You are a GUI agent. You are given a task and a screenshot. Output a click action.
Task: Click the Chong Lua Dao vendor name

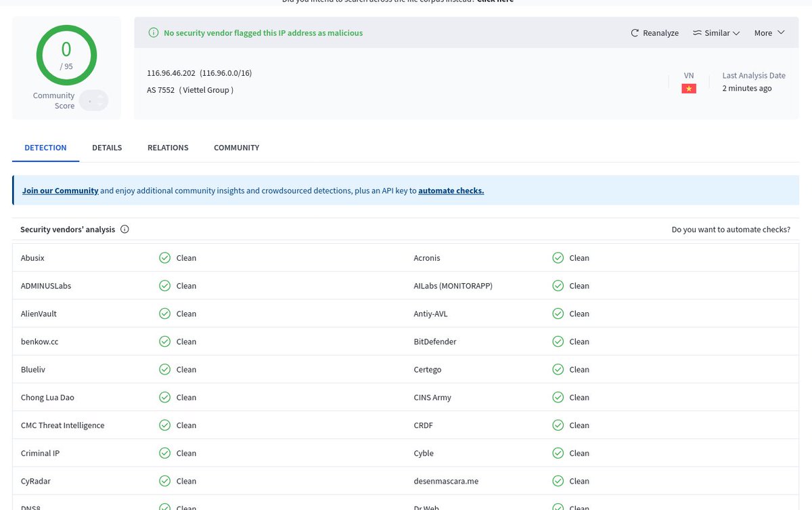[47, 398]
